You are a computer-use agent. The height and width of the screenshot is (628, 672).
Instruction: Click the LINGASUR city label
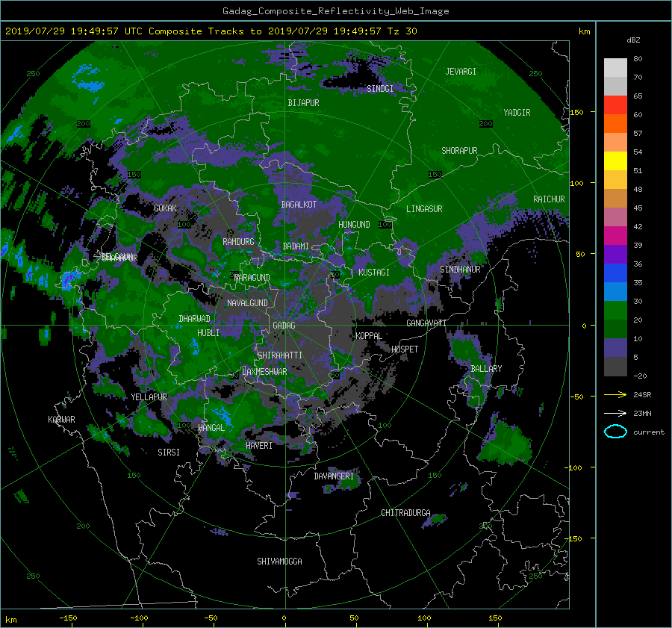point(424,209)
